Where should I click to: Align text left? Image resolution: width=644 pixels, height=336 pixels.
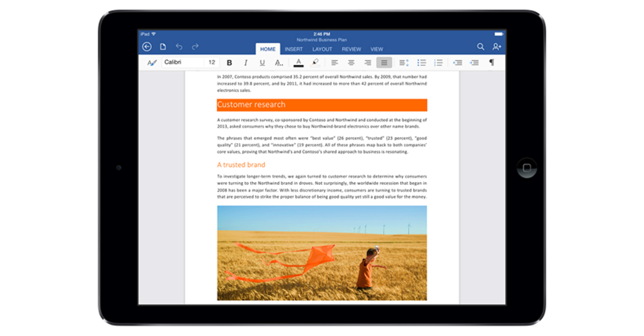point(335,63)
